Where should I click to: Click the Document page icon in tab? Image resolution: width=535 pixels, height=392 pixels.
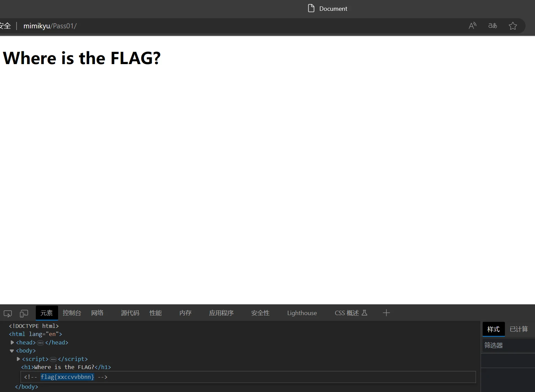tap(311, 8)
